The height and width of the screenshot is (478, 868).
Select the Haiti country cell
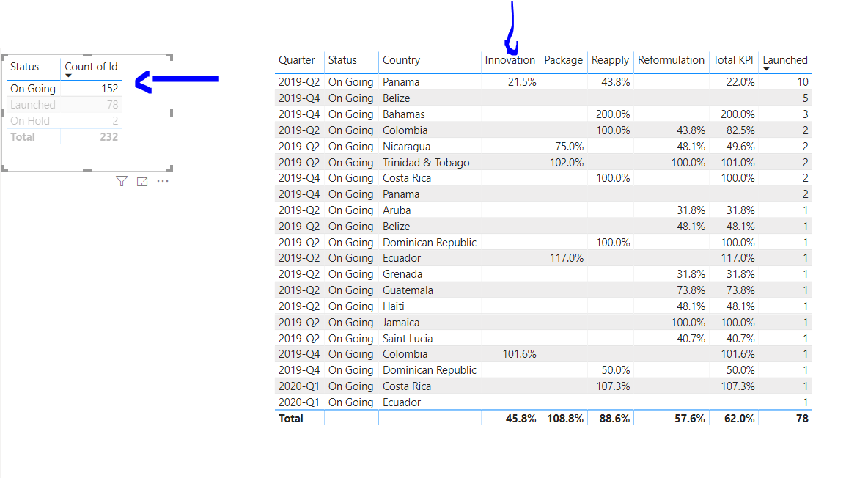coord(394,306)
